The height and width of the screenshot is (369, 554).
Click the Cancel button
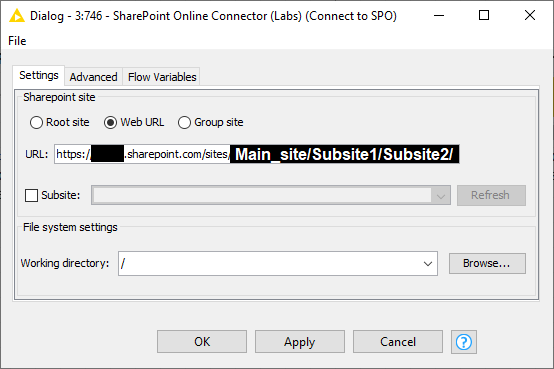point(397,341)
